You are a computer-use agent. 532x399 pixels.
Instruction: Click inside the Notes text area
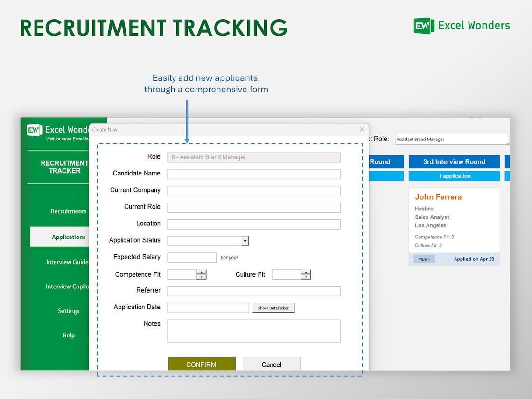point(253,330)
